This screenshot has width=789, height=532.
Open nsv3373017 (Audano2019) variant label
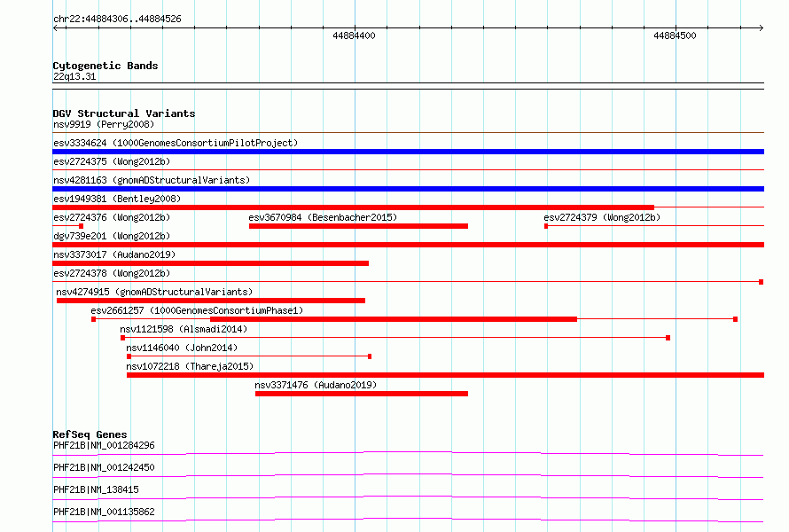[x=114, y=254]
